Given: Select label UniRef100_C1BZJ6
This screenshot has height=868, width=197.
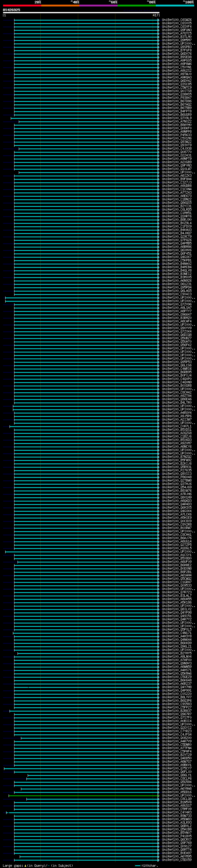Looking at the screenshot, I should coord(177,436).
